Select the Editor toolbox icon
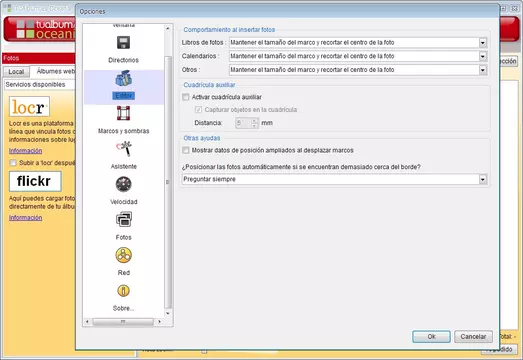The image size is (523, 360). click(123, 78)
